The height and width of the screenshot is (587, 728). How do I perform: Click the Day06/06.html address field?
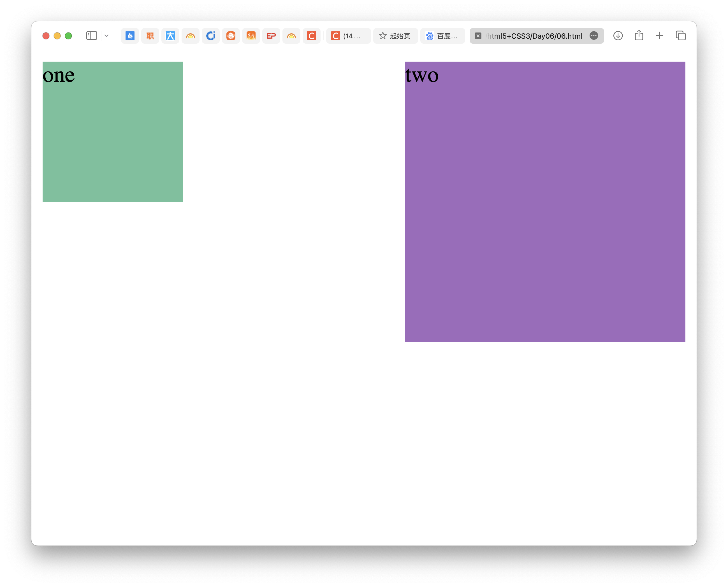click(x=534, y=36)
